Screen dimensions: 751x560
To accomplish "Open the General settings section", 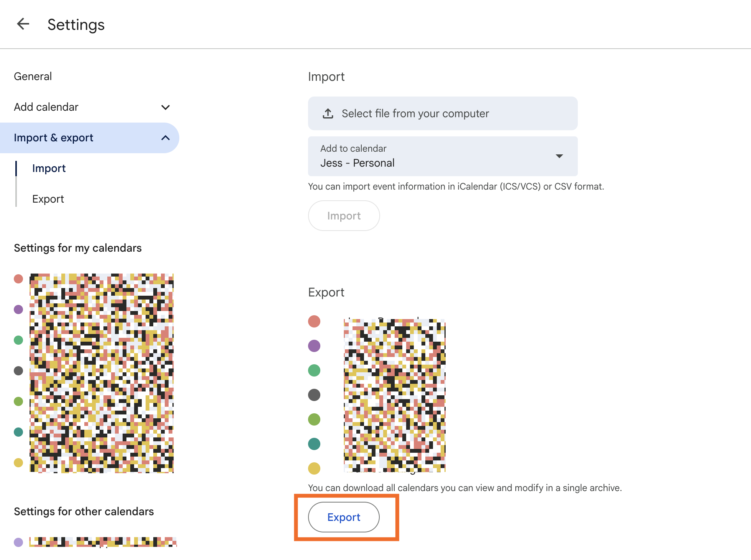I will [33, 76].
